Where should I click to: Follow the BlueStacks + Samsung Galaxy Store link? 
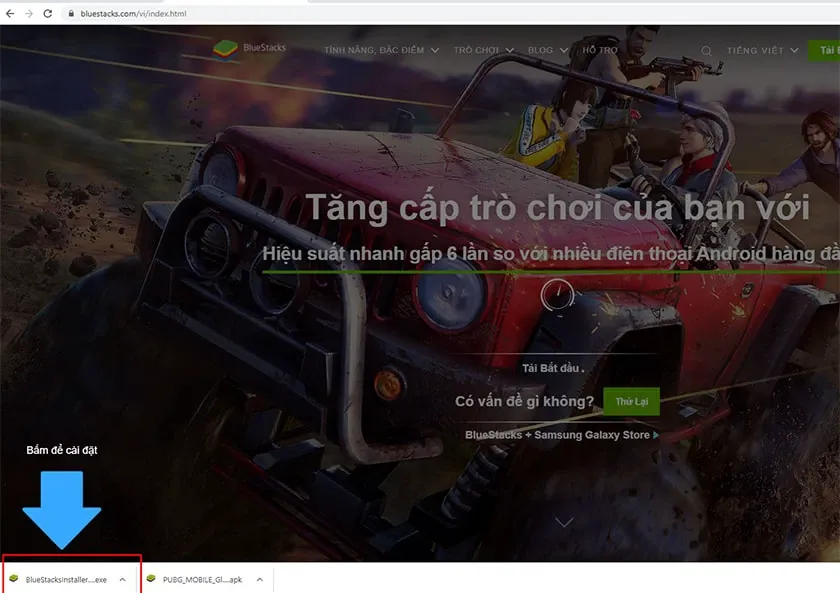557,434
